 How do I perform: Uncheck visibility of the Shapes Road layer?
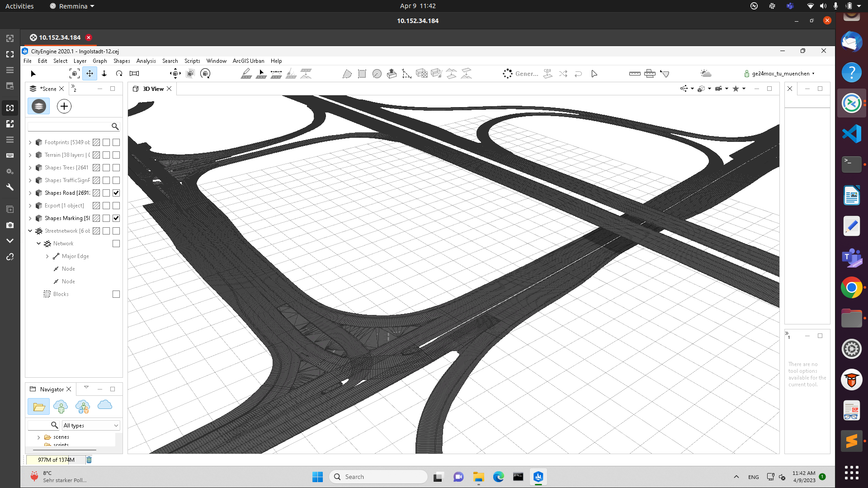coord(116,193)
